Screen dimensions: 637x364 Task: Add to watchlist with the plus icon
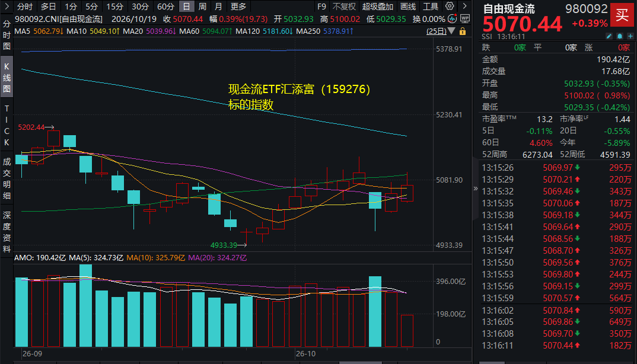click(x=630, y=36)
